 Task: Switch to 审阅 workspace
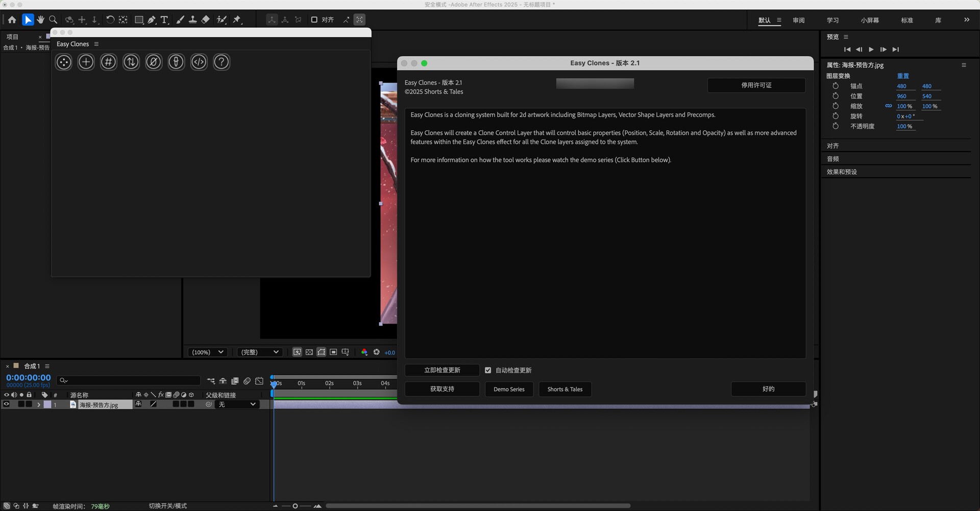click(799, 20)
